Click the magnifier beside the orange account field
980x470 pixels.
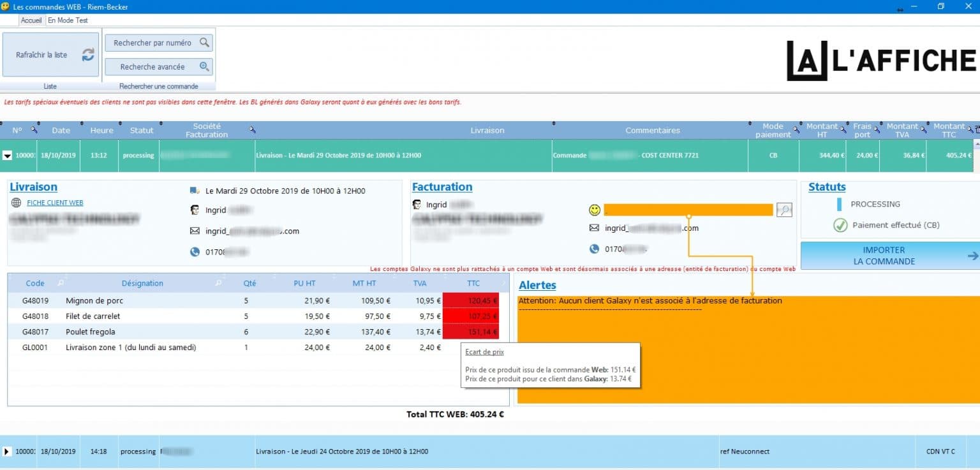(x=784, y=209)
